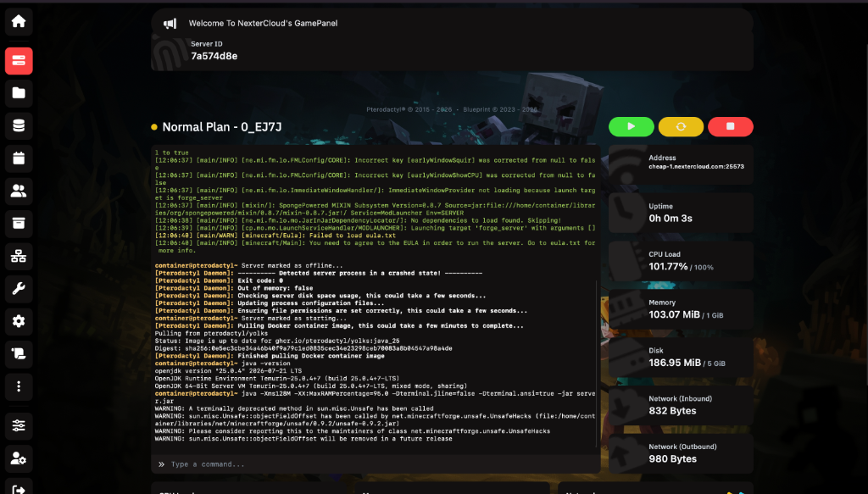This screenshot has width=868, height=494.
Task: Click the Server marked as offline line
Action: (248, 265)
